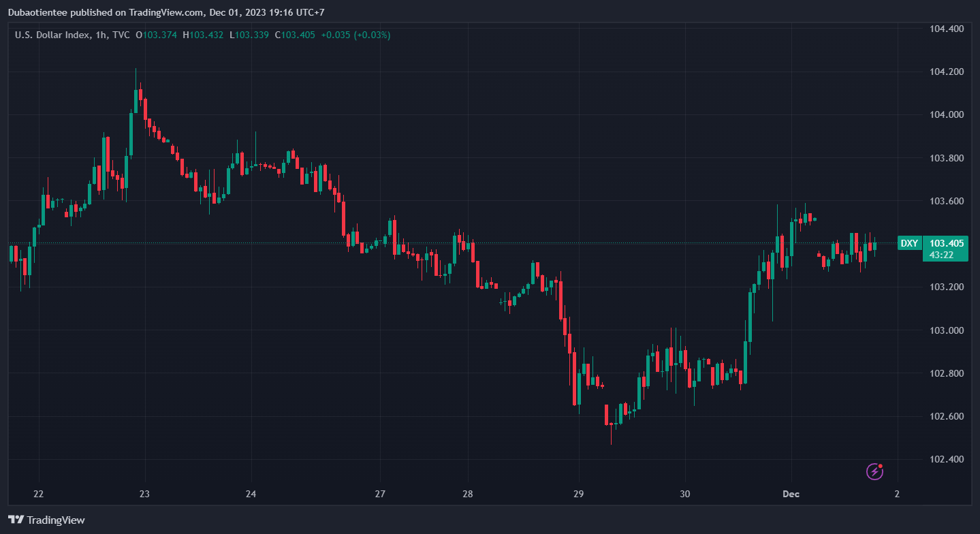Click the 103.200 price axis label
Viewport: 980px width, 534px height.
[x=947, y=287]
